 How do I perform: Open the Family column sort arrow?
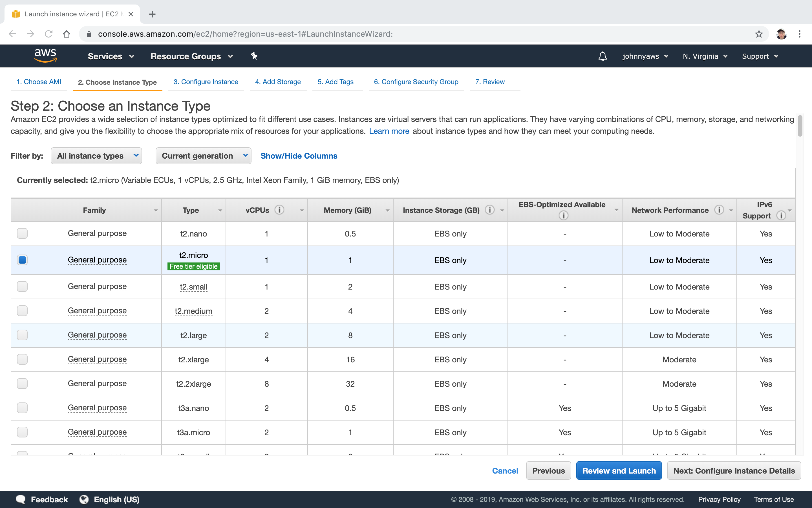click(x=156, y=210)
